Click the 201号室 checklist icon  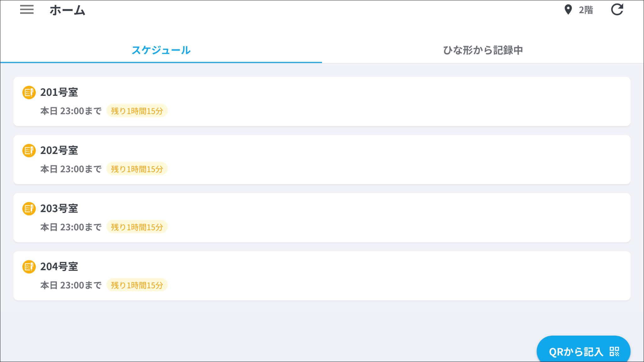[29, 92]
